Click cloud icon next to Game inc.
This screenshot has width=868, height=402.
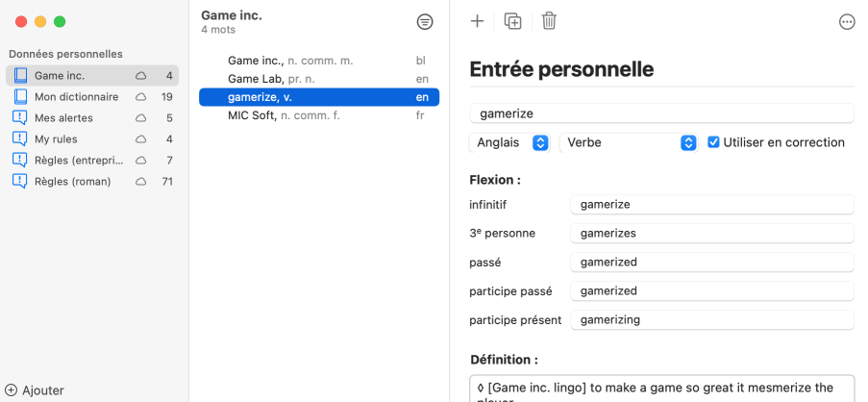click(141, 76)
